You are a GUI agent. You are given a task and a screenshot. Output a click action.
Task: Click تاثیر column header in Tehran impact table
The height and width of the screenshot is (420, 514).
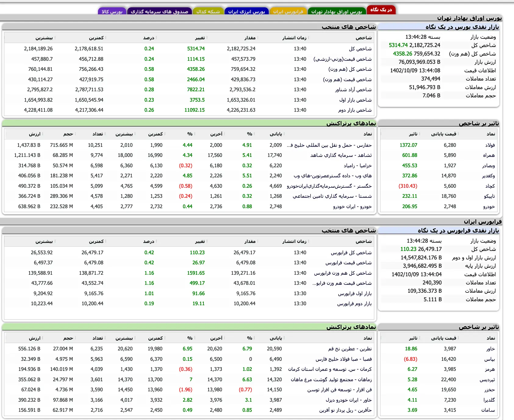click(413, 134)
